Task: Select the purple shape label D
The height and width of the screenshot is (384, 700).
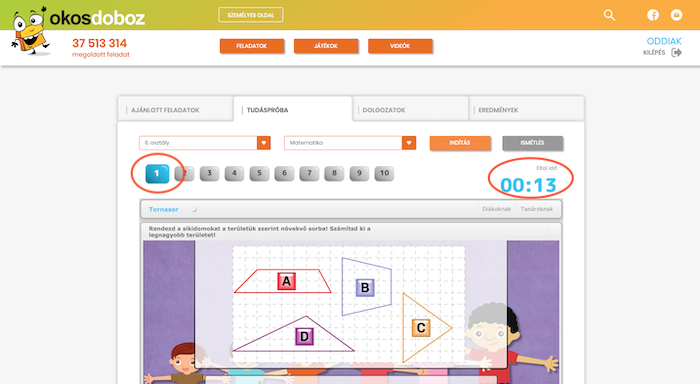Action: (304, 336)
